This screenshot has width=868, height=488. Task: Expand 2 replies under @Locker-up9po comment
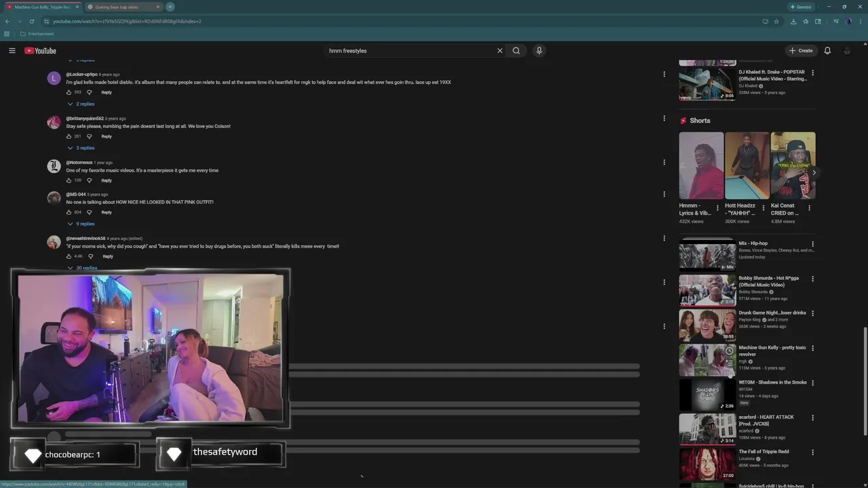point(81,104)
